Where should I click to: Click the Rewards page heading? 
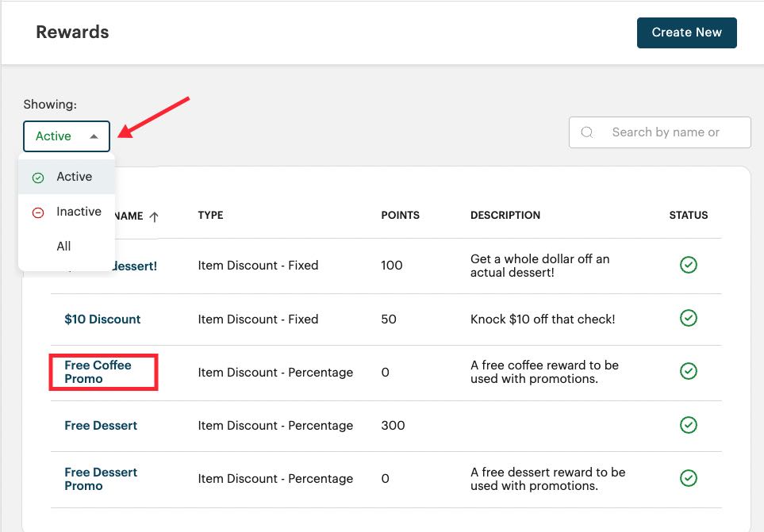[72, 32]
